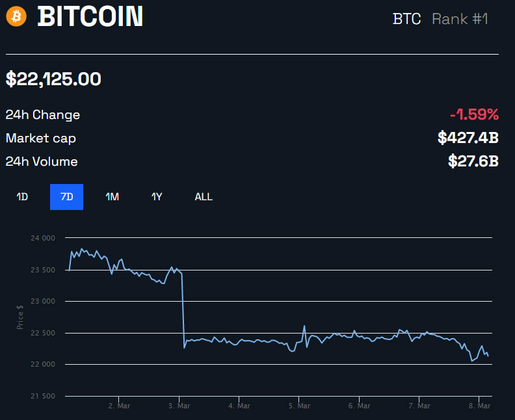Switch chart to 1Y range
This screenshot has height=420, width=515.
(157, 197)
